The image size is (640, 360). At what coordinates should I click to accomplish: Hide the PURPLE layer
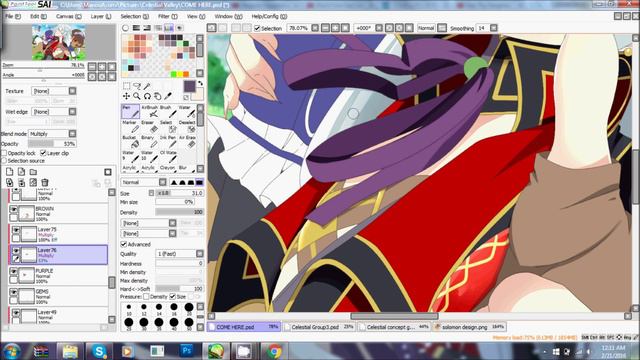pos(13,271)
